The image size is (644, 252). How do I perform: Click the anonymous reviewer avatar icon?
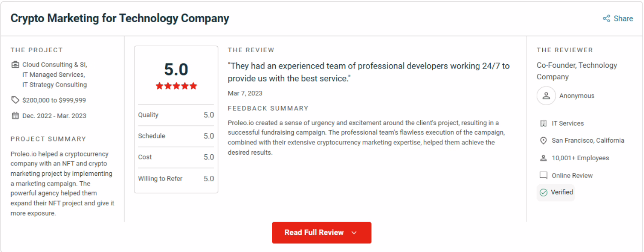pos(546,96)
